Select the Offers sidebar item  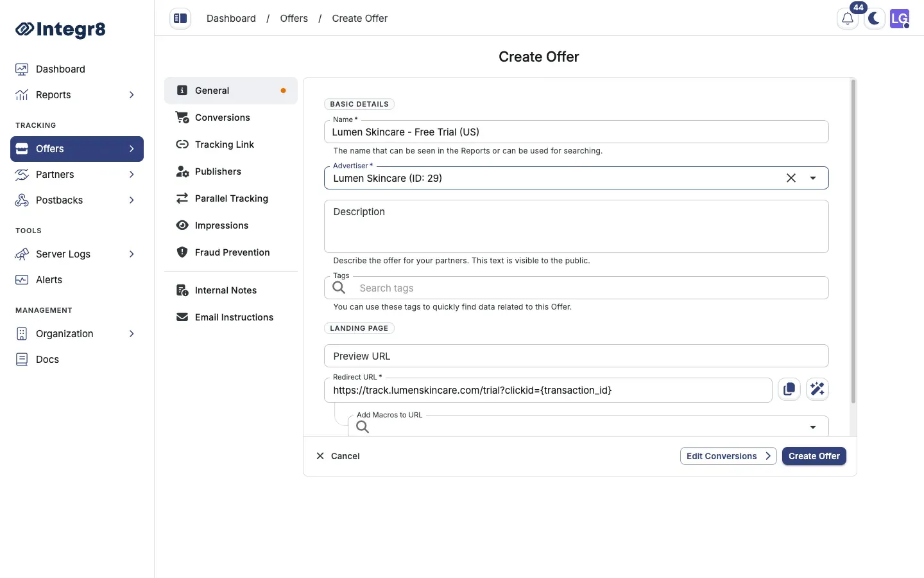click(77, 149)
